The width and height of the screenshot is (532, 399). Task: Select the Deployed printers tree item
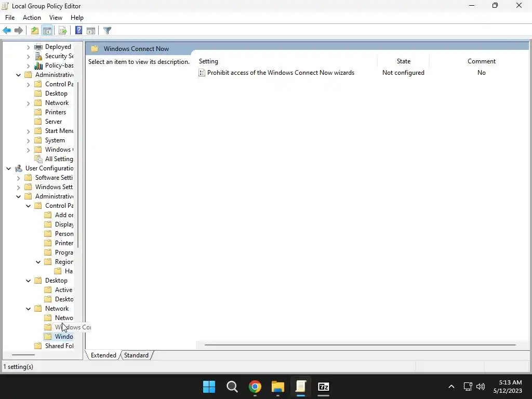click(58, 47)
